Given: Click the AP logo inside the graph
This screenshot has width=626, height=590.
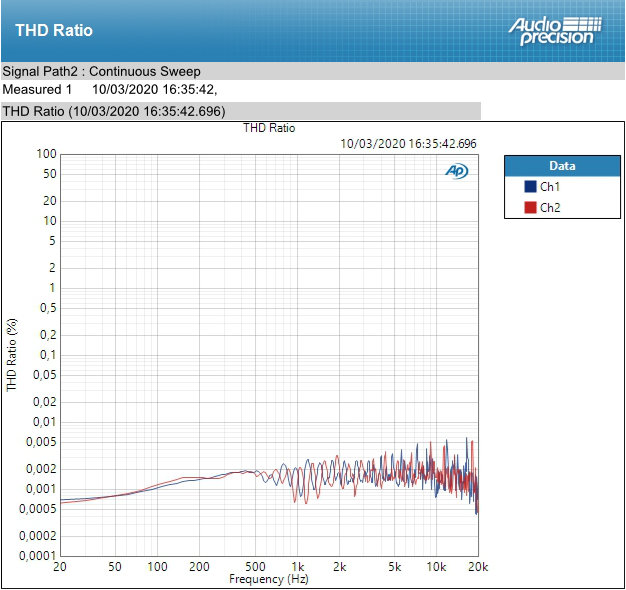Looking at the screenshot, I should (x=456, y=171).
